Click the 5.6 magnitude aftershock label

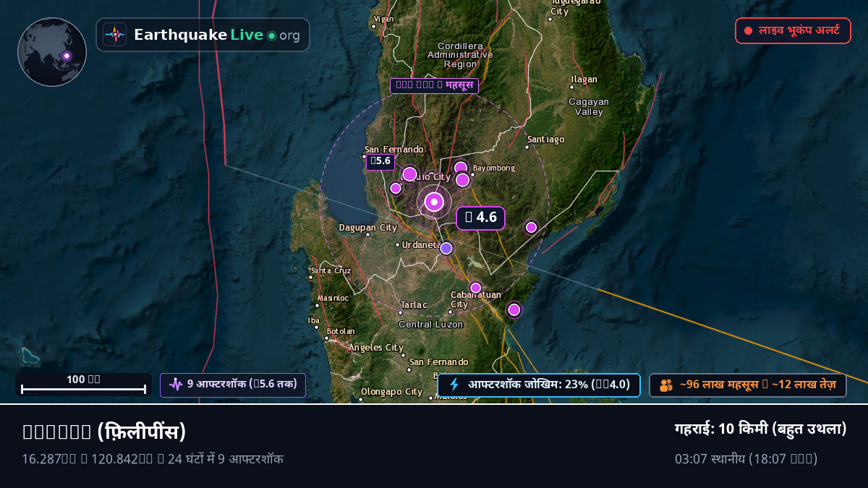click(380, 161)
